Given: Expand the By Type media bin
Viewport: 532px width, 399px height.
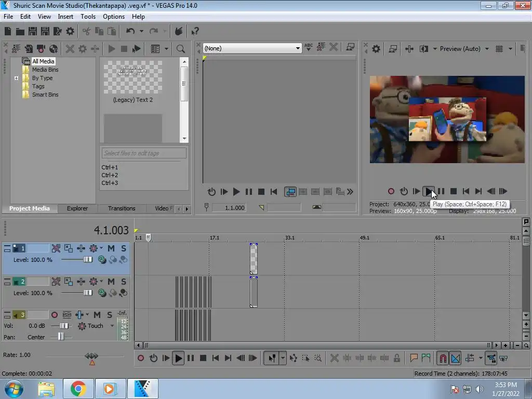Looking at the screenshot, I should (16, 78).
